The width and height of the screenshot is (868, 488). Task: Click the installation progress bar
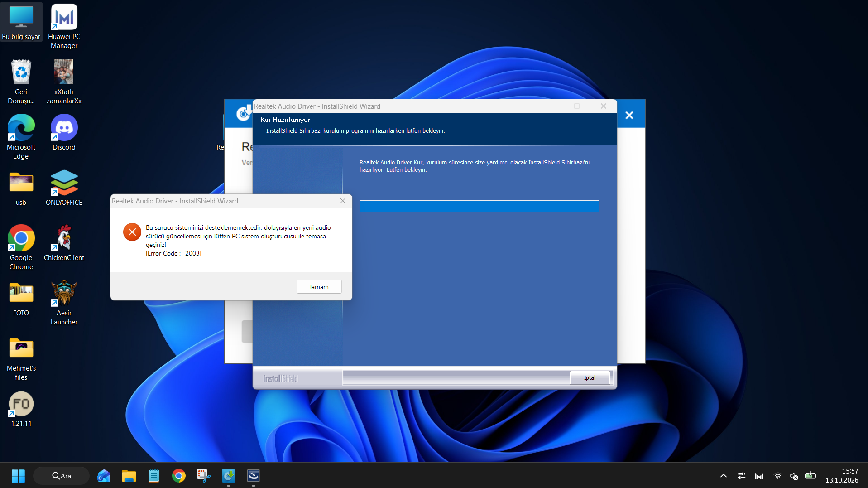coord(479,206)
